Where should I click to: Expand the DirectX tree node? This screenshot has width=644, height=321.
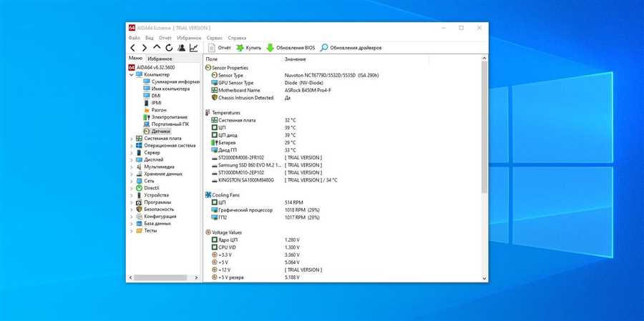pos(132,188)
